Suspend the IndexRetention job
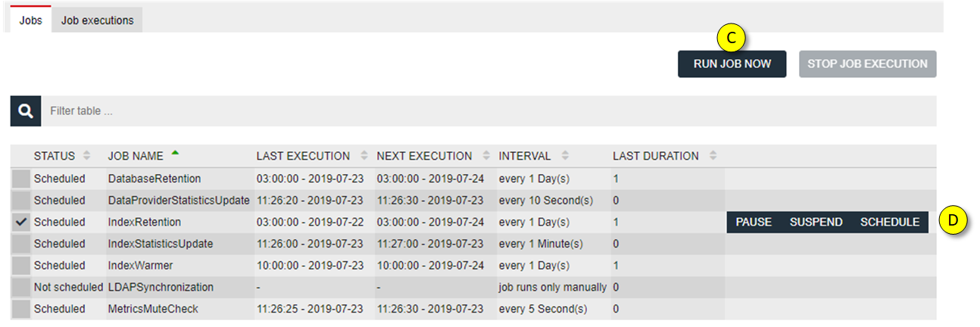Image resolution: width=980 pixels, height=327 pixels. tap(816, 223)
